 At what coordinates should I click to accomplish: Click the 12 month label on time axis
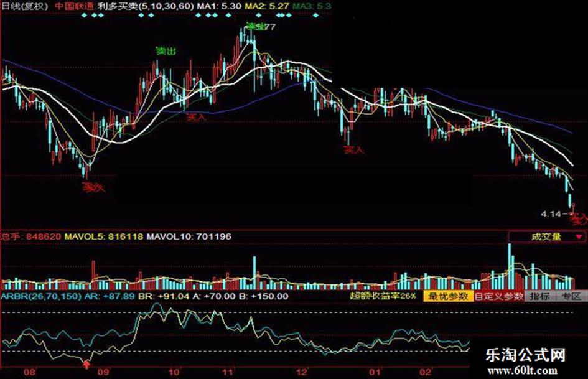(302, 372)
